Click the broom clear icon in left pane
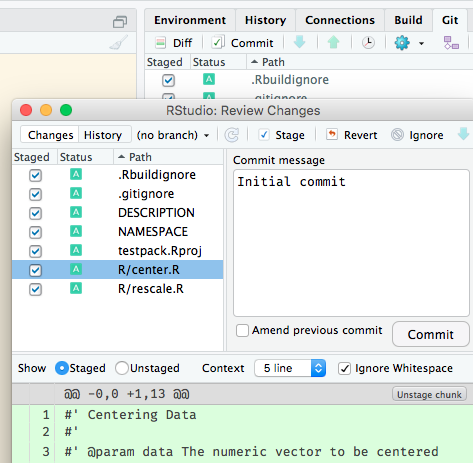Image resolution: width=473 pixels, height=463 pixels. tap(118, 43)
